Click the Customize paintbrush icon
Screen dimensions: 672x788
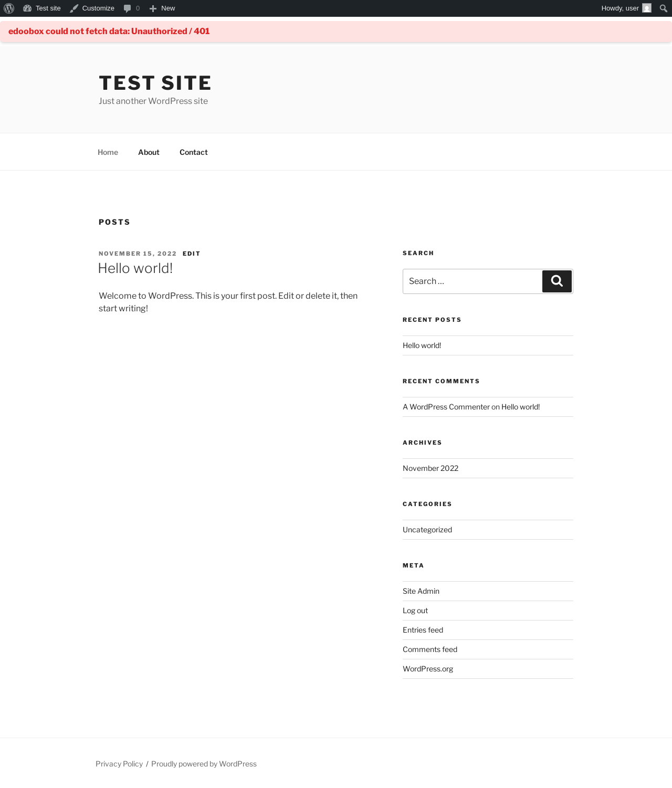pos(74,8)
